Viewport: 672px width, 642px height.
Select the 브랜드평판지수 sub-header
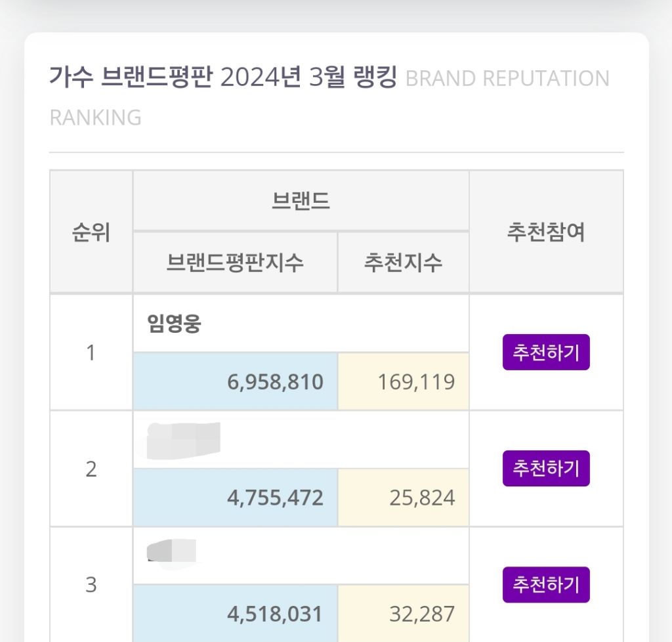click(235, 263)
